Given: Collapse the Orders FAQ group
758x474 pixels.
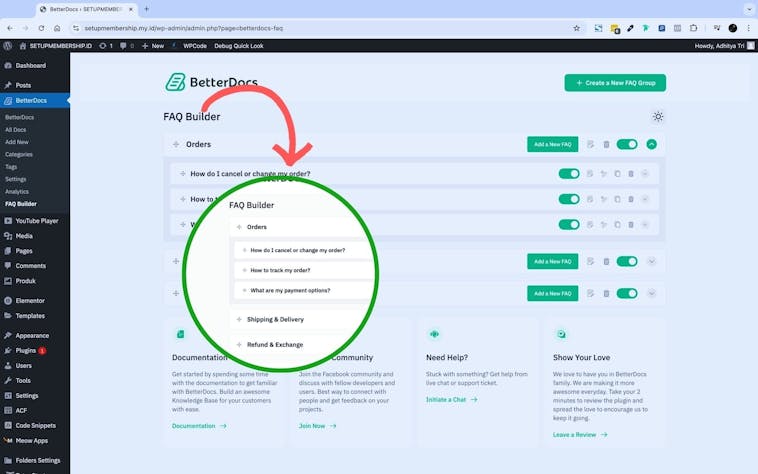Looking at the screenshot, I should [x=652, y=145].
